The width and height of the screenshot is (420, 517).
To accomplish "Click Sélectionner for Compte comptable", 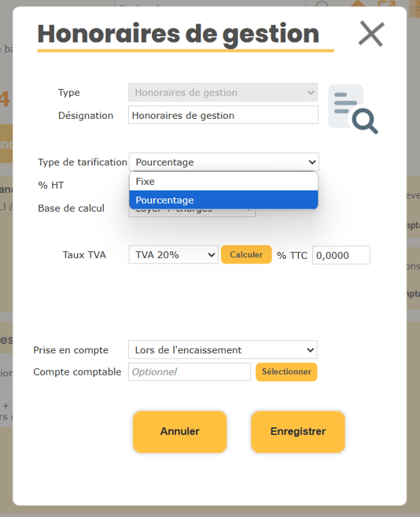I will [286, 372].
